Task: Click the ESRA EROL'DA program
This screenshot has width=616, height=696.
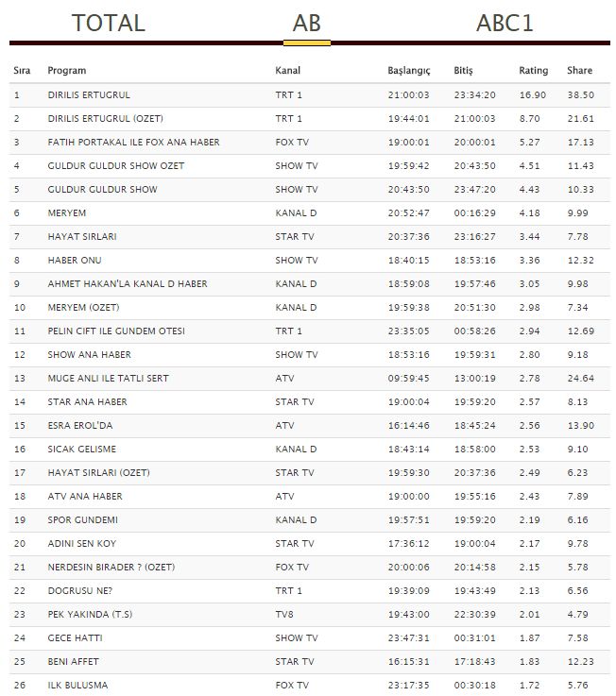Action: pyautogui.click(x=79, y=426)
